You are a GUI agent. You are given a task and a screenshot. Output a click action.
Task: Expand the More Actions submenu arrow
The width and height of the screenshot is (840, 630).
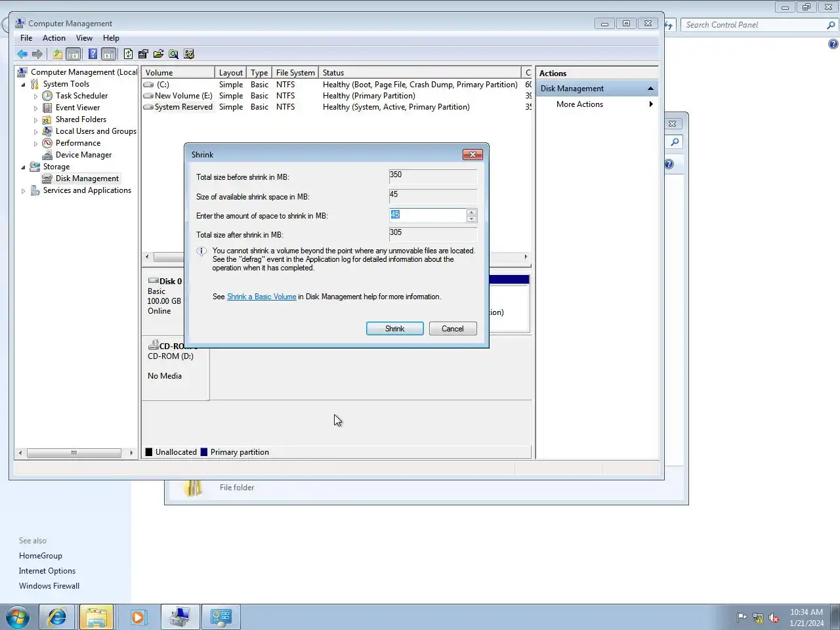coord(651,104)
